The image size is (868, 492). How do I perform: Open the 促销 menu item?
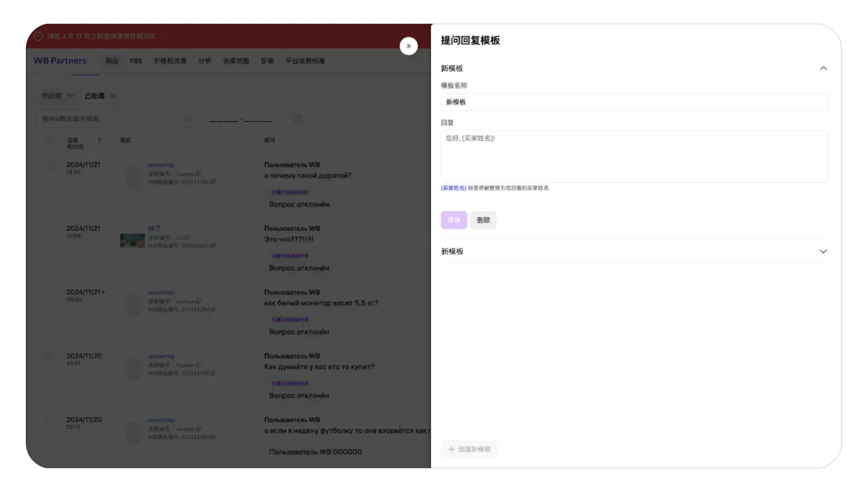click(x=267, y=61)
